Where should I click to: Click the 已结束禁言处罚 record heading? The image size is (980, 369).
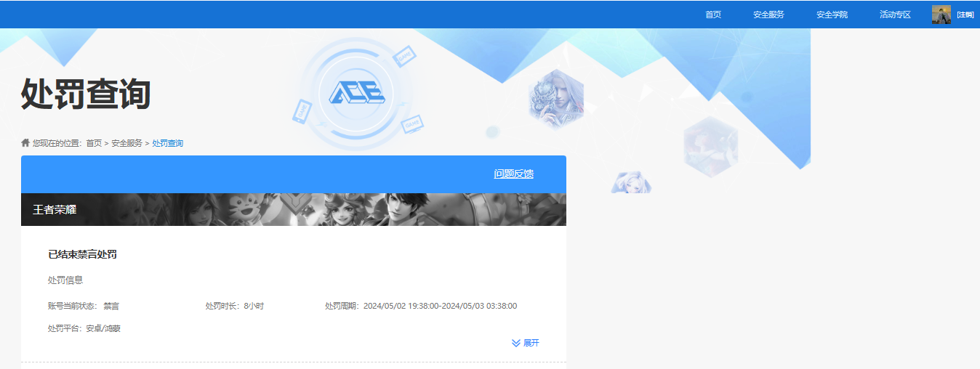pos(82,254)
